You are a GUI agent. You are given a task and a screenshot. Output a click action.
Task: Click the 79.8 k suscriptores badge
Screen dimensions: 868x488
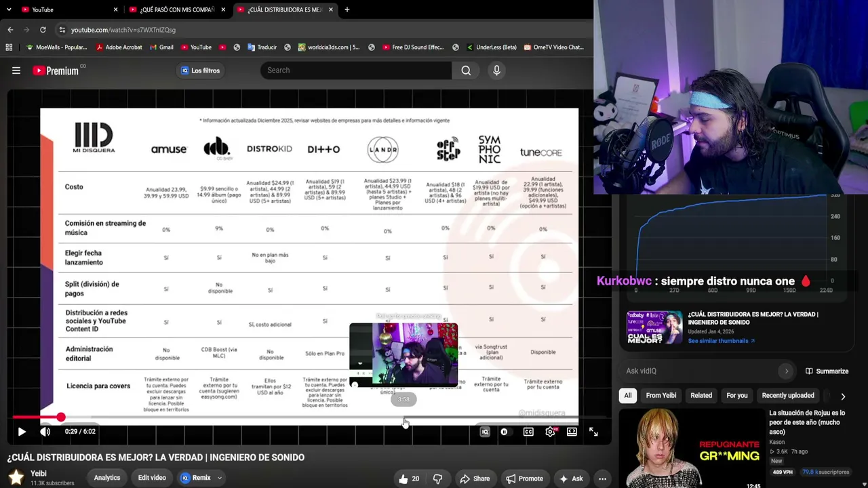click(827, 472)
